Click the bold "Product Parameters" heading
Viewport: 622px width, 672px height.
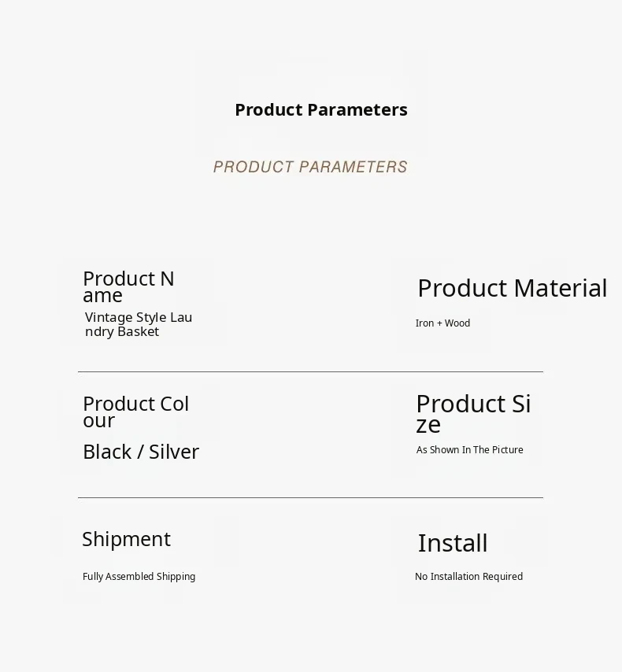click(x=321, y=109)
